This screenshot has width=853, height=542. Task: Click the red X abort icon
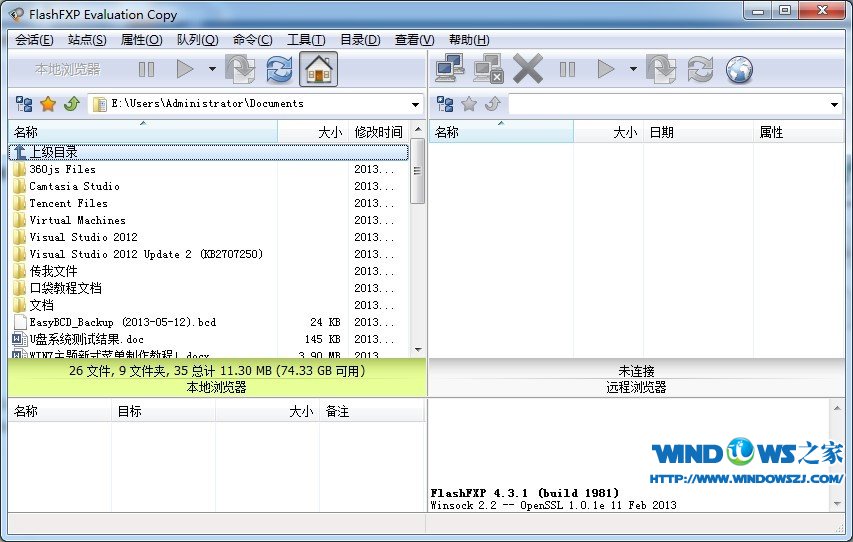click(x=527, y=69)
